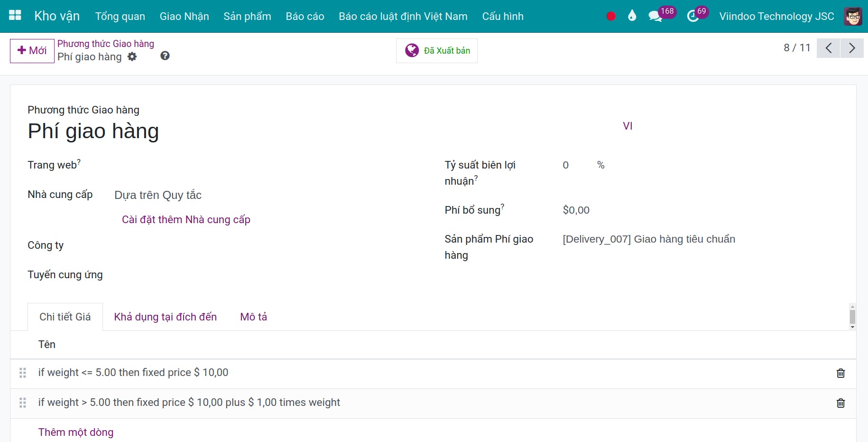Open the gear actions menu beside Phí giao hàng
The width and height of the screenshot is (868, 442).
[x=132, y=57]
